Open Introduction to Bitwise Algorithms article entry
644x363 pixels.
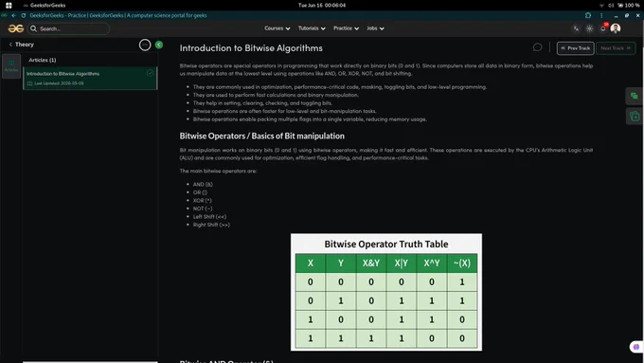point(90,78)
